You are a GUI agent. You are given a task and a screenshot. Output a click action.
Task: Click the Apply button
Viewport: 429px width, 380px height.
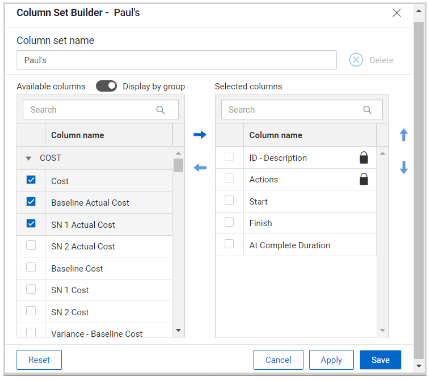331,360
